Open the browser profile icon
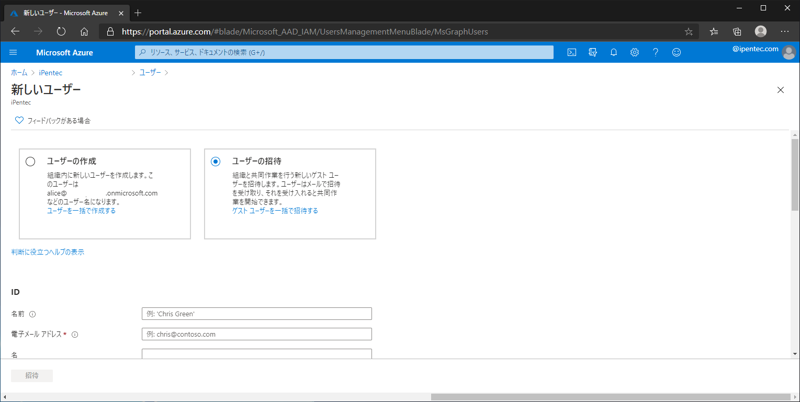800x402 pixels. (x=761, y=32)
